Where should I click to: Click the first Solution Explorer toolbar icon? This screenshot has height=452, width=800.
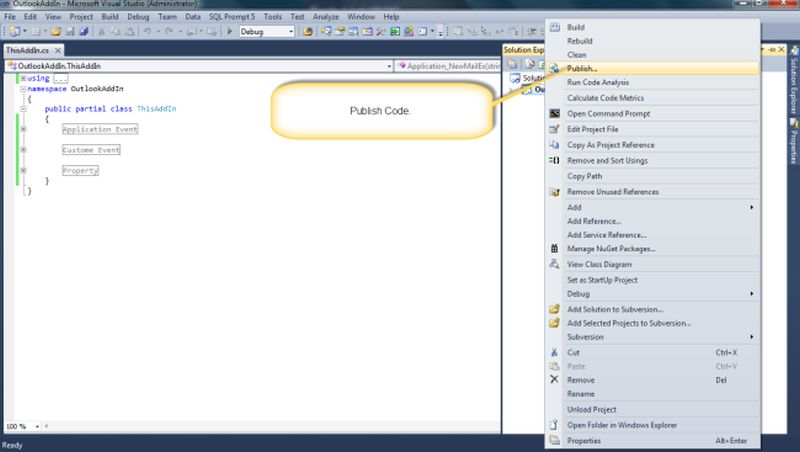pyautogui.click(x=513, y=64)
